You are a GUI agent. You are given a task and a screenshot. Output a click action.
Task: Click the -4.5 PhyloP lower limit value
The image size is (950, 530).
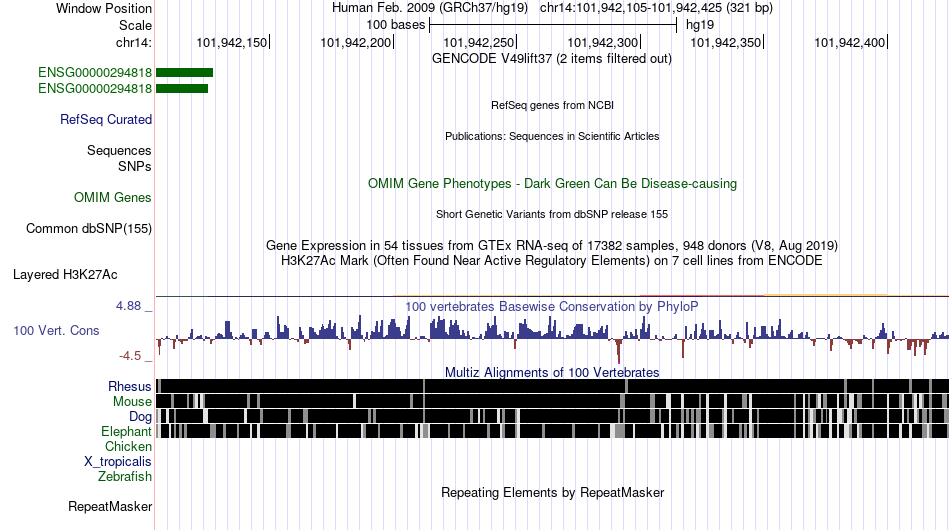pos(130,356)
